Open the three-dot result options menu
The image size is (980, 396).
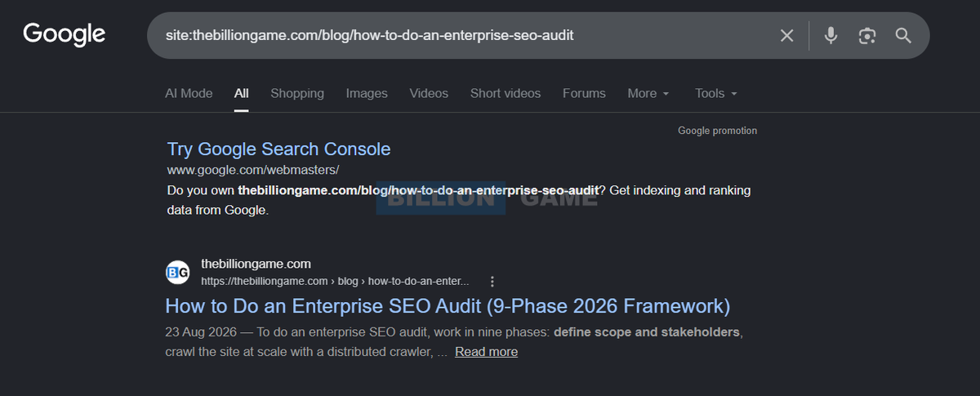click(x=492, y=282)
